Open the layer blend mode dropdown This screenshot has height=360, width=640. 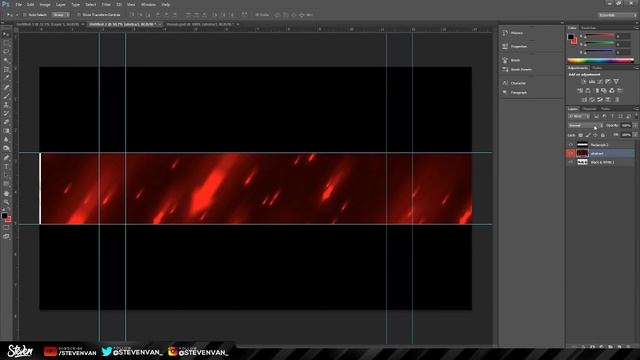coord(585,126)
